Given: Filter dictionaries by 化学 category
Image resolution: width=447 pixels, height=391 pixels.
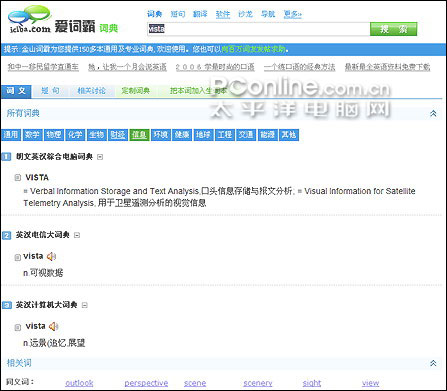Looking at the screenshot, I should [75, 135].
